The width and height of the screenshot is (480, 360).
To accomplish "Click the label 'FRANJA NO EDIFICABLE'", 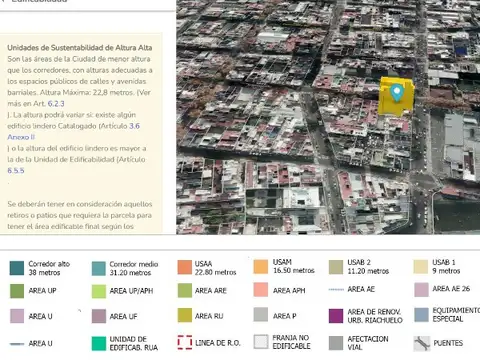I will point(291,342).
